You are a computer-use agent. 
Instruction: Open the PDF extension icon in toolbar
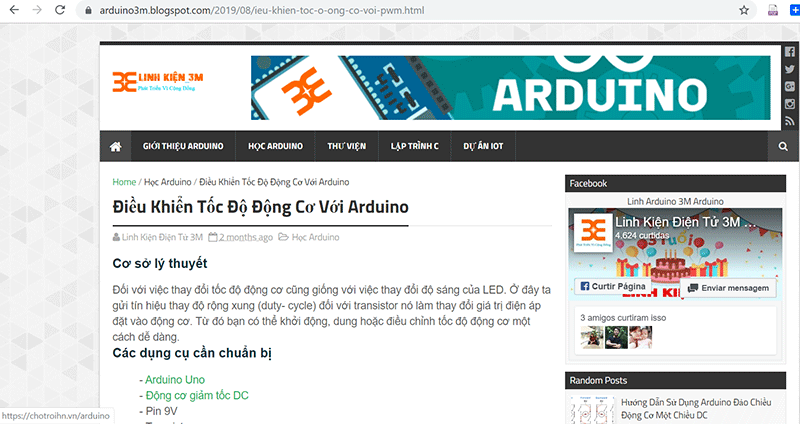point(773,10)
